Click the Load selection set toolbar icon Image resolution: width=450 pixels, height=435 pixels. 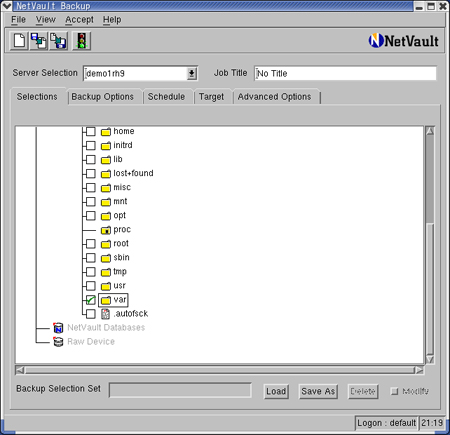point(39,41)
